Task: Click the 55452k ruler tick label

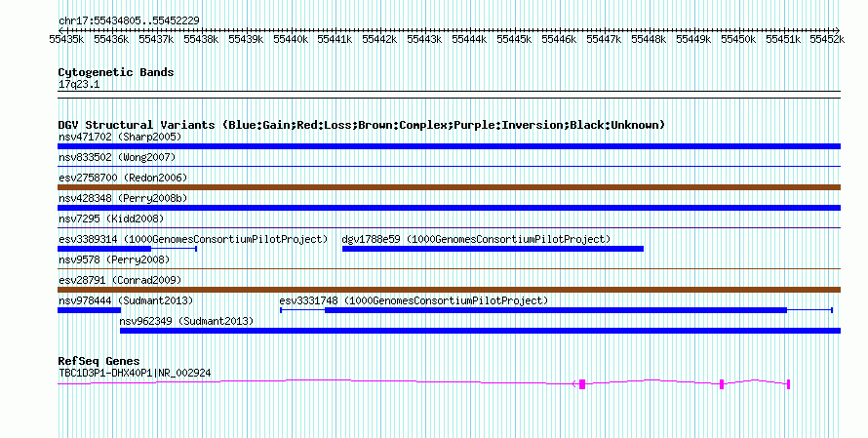Action: [827, 39]
